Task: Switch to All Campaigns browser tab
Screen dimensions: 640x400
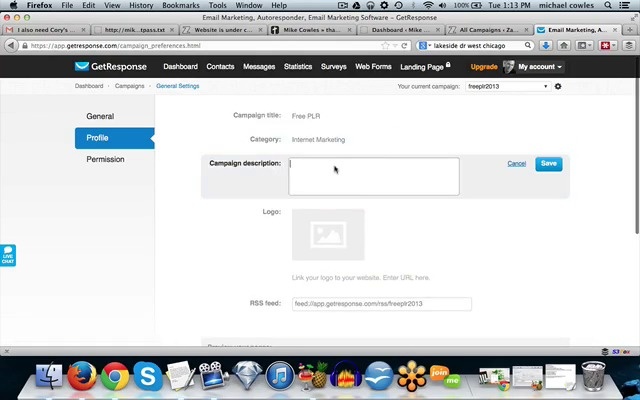Action: [489, 30]
